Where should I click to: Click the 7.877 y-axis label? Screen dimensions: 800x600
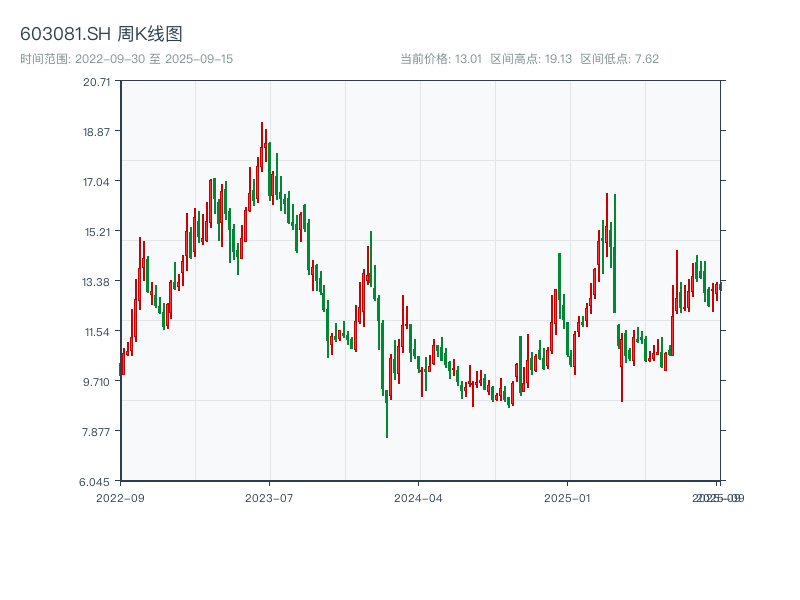coord(96,432)
